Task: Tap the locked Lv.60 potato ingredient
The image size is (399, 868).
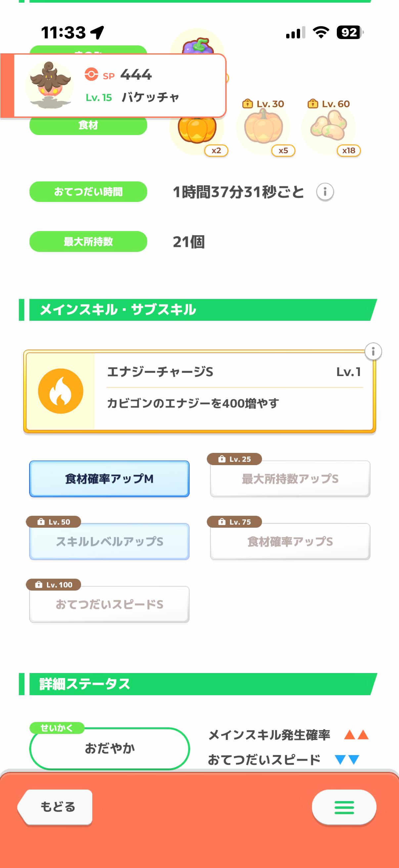Action: pyautogui.click(x=329, y=128)
